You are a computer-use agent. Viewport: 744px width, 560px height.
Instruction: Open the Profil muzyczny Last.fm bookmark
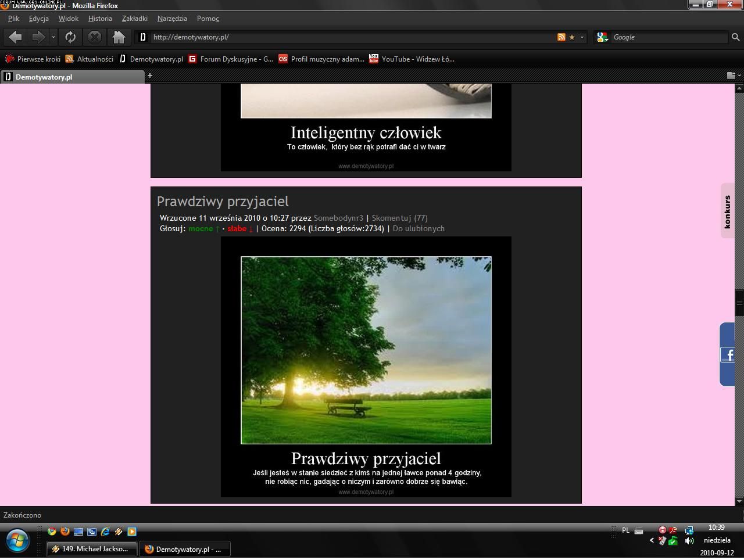(x=321, y=59)
